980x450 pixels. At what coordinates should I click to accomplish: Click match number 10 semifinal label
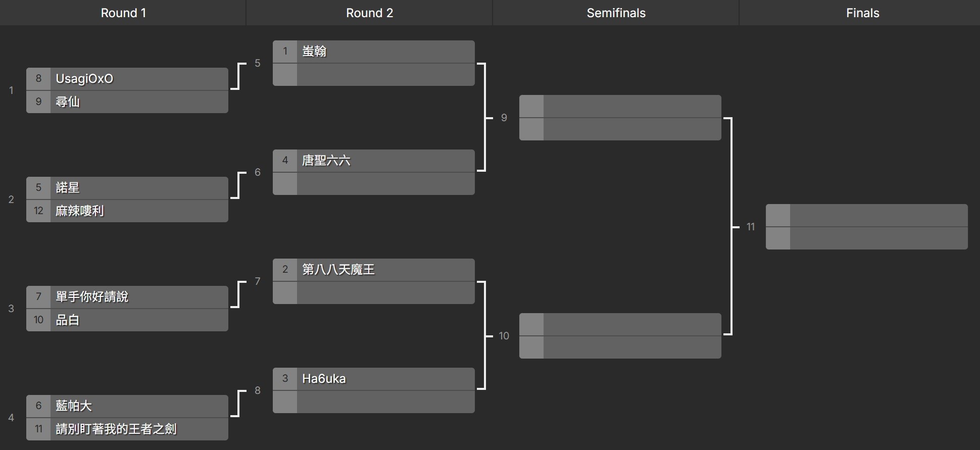point(504,336)
